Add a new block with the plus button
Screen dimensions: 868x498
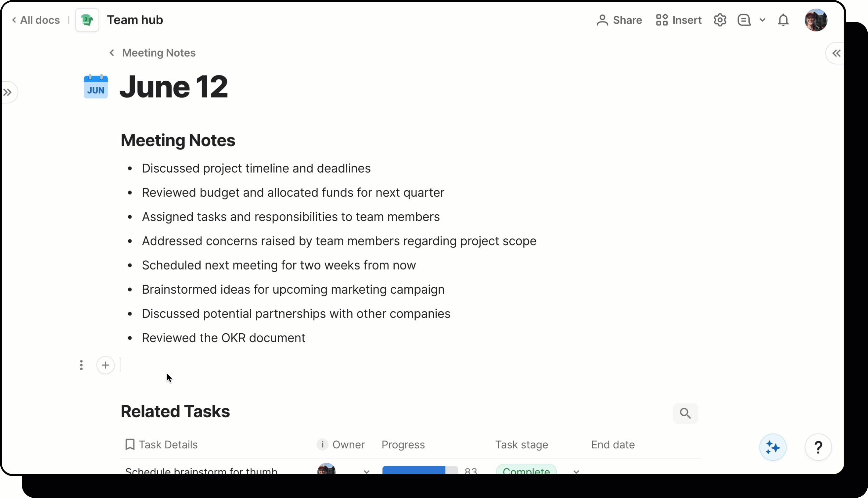[x=105, y=365]
